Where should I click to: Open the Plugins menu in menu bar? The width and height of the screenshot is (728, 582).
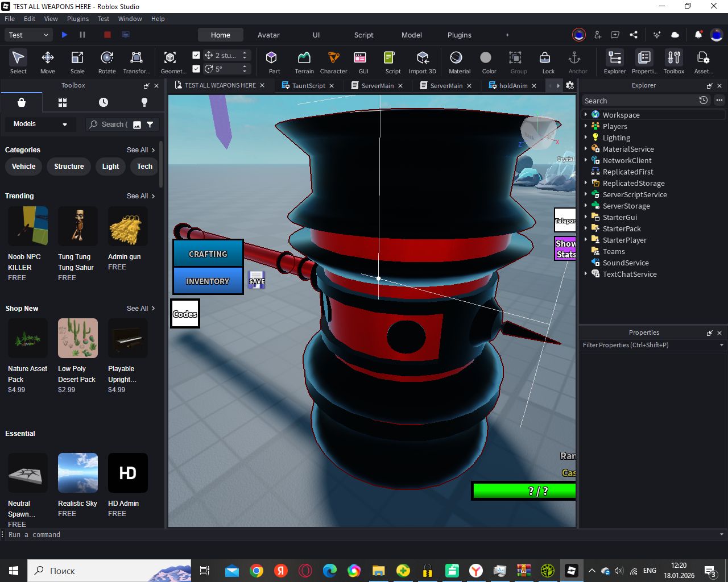[x=78, y=19]
